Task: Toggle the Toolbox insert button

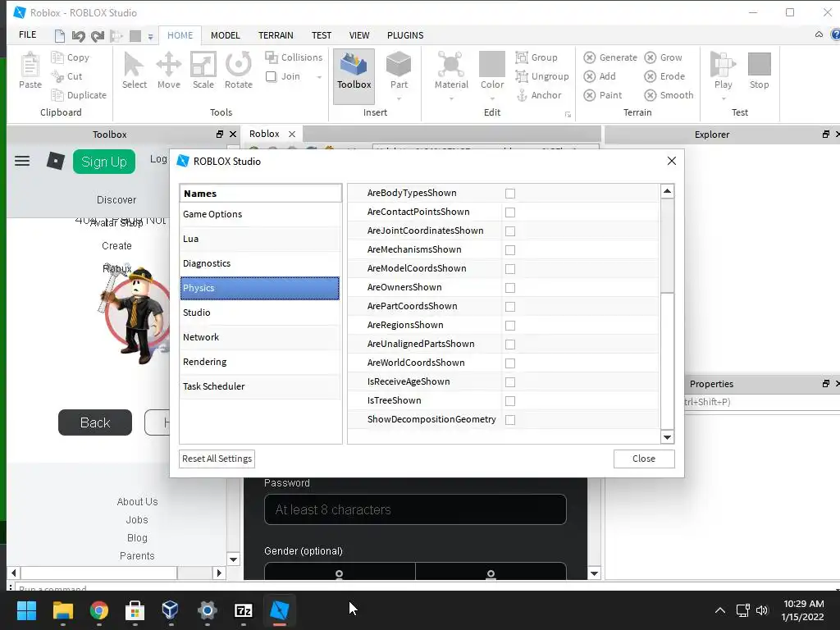Action: [x=354, y=75]
